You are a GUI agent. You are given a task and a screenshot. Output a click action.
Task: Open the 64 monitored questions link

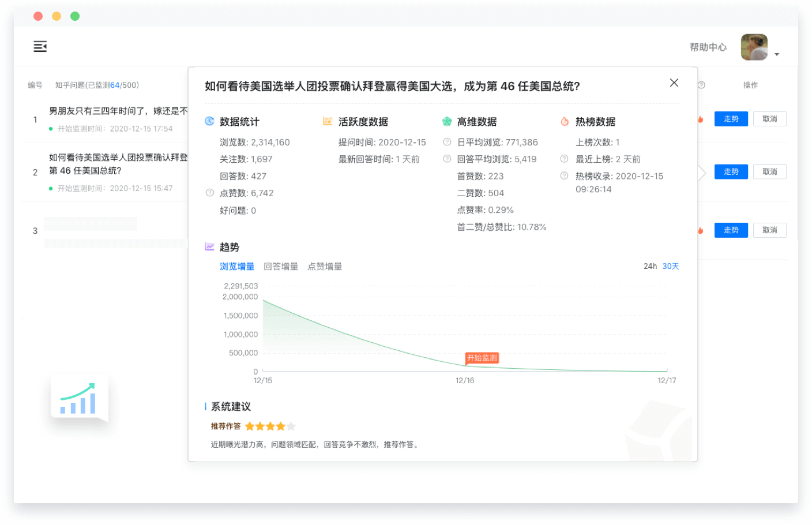[x=114, y=85]
